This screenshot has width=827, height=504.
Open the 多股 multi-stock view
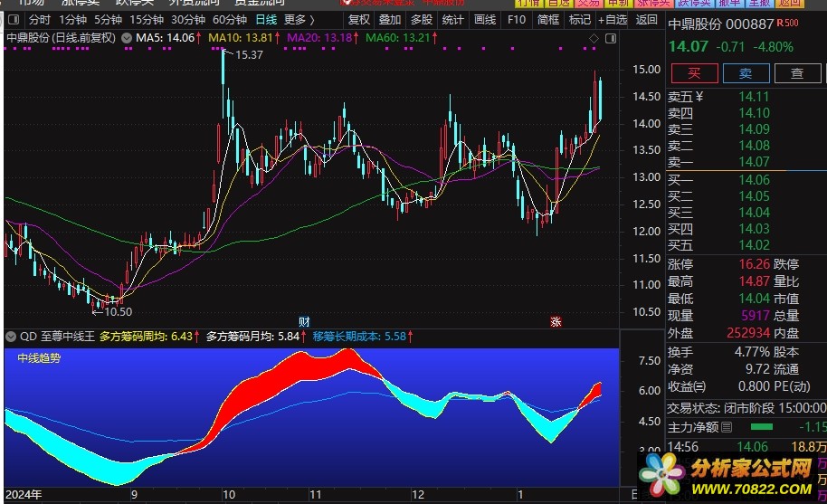tap(422, 20)
